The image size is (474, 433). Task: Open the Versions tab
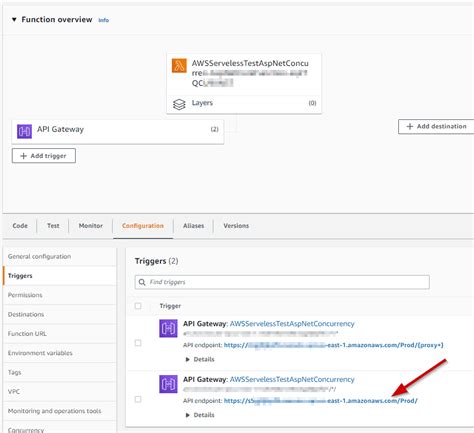[x=236, y=226]
